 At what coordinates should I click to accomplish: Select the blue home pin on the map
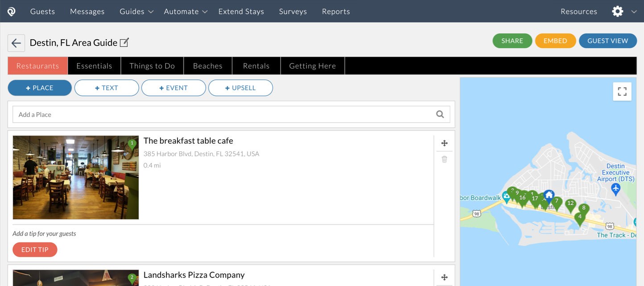point(549,196)
